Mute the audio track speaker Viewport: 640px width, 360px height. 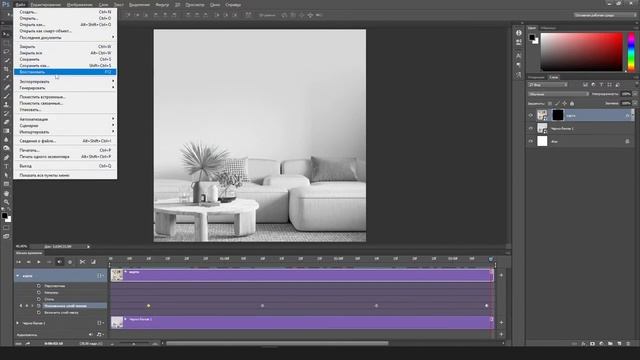(91, 335)
